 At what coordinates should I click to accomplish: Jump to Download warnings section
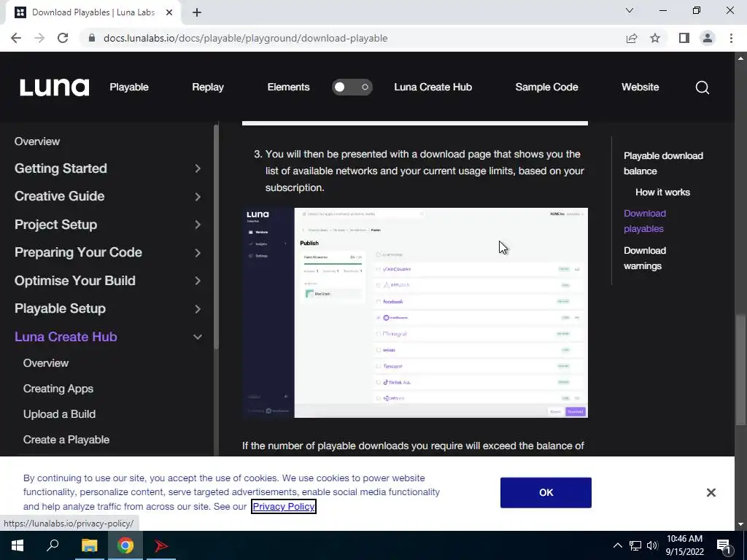(x=645, y=258)
